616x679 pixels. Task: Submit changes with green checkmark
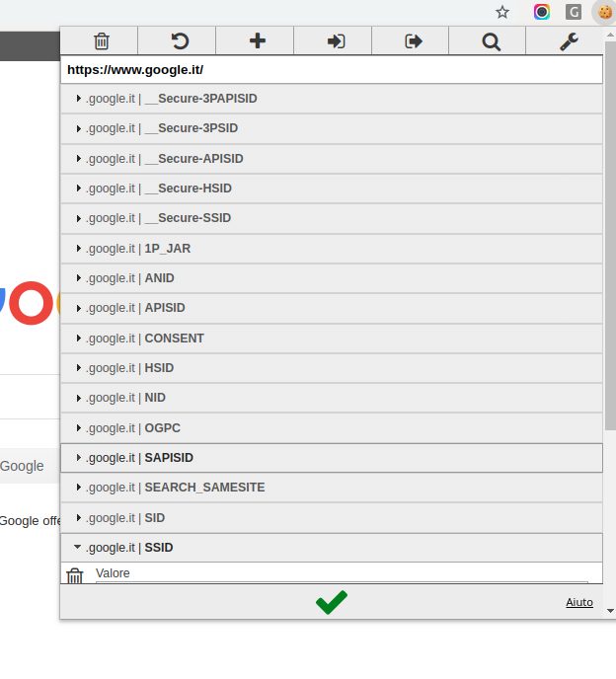[332, 602]
